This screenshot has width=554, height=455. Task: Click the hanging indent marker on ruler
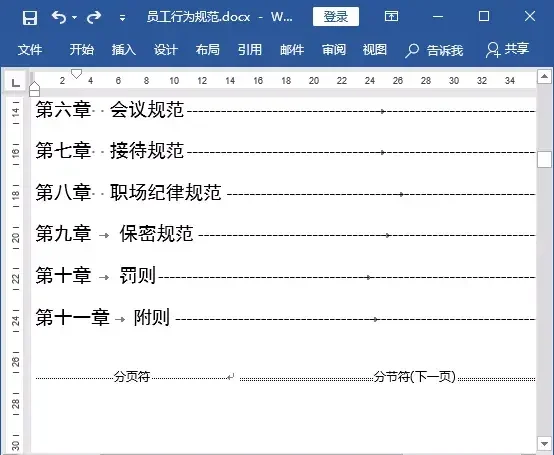pos(34,86)
